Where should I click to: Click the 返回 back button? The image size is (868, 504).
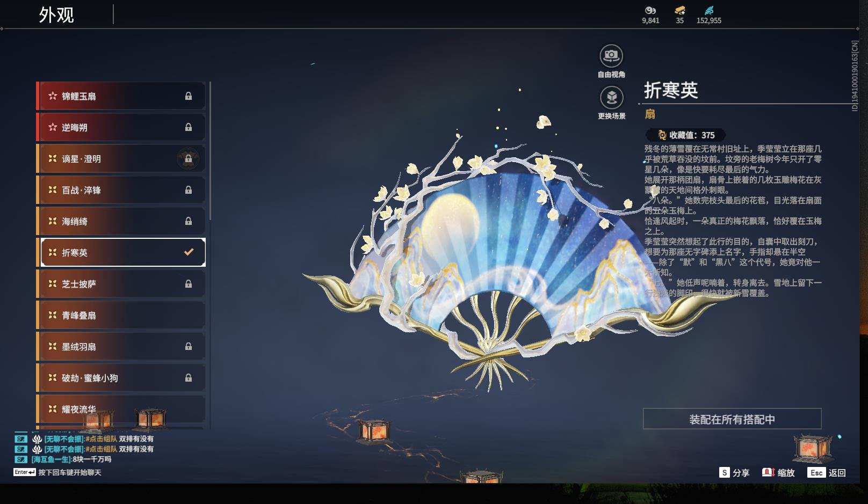coord(837,473)
